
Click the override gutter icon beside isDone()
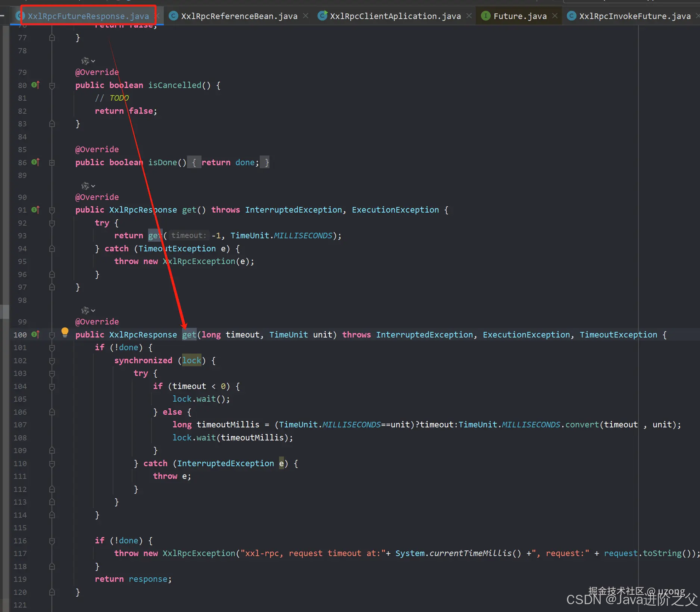coord(35,162)
